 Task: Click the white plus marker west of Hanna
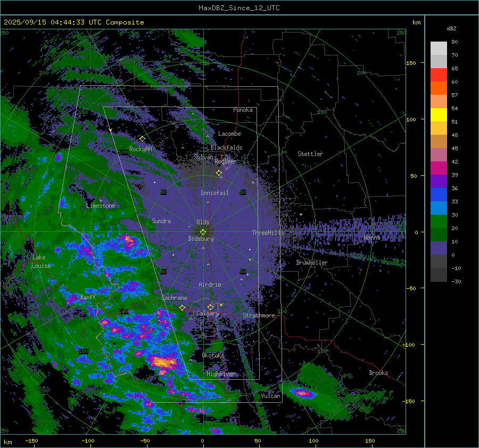click(301, 214)
